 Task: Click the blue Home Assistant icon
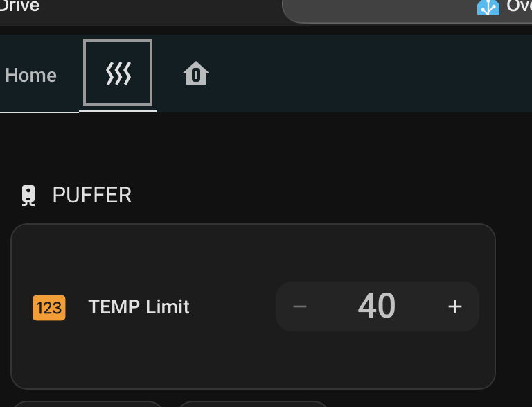coord(488,7)
